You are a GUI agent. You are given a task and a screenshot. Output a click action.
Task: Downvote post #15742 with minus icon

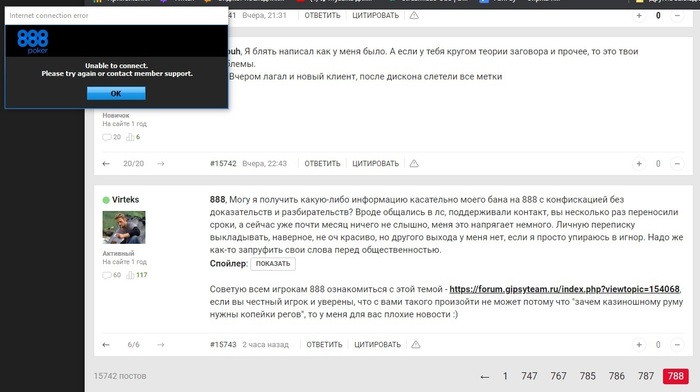coord(677,163)
